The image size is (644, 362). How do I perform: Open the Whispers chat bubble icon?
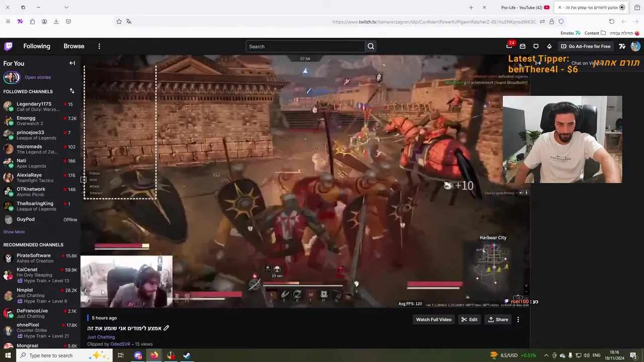click(x=536, y=46)
